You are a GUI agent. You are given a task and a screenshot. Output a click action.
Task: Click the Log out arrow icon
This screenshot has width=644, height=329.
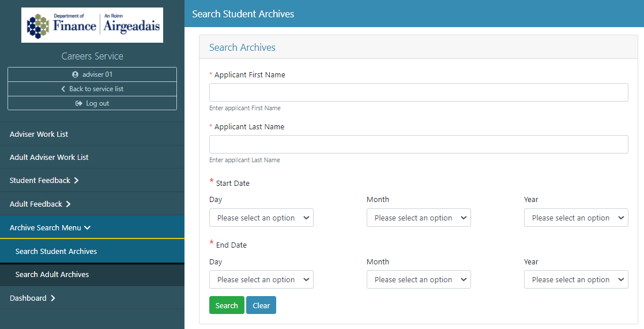79,103
